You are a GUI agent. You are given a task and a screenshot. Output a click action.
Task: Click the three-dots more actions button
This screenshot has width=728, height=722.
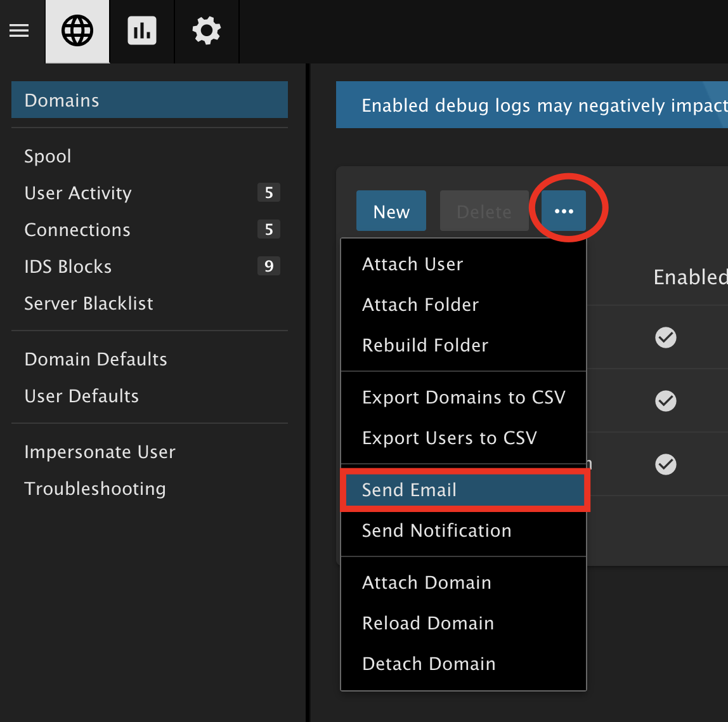coord(564,211)
